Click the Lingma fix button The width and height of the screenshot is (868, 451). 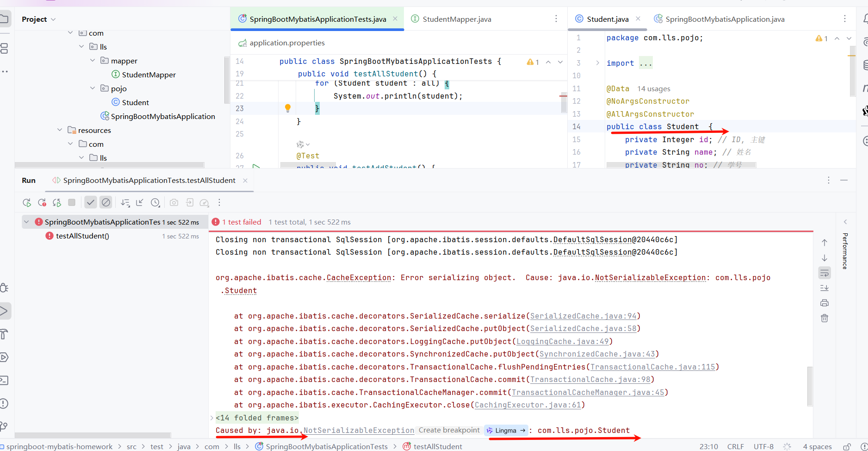(x=506, y=430)
